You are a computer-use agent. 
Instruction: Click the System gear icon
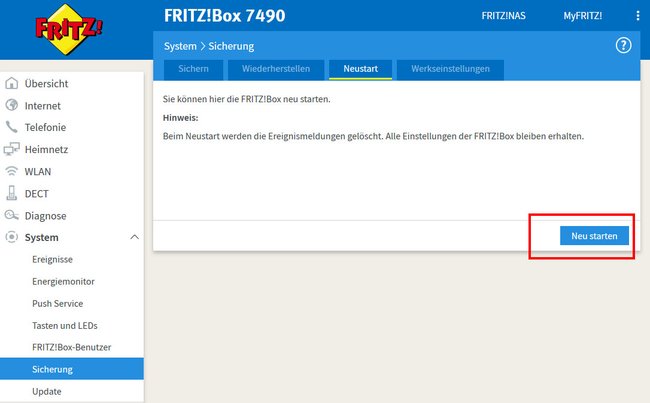pyautogui.click(x=12, y=237)
